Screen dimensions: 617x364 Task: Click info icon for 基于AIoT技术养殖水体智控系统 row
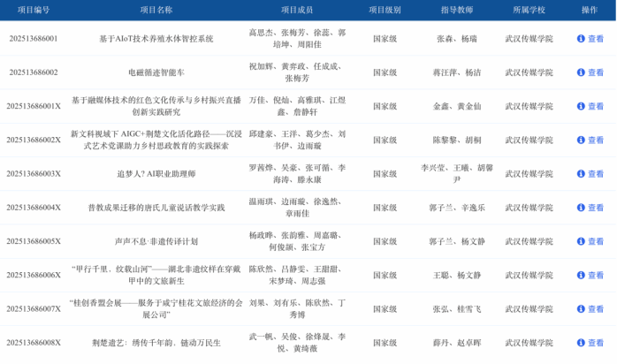[581, 39]
